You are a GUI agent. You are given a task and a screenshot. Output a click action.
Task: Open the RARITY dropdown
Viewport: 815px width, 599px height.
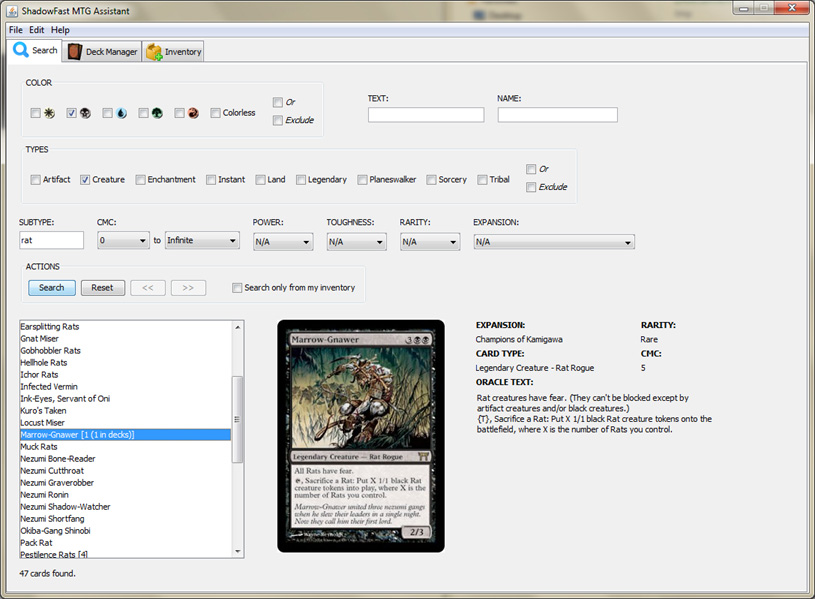coord(430,242)
